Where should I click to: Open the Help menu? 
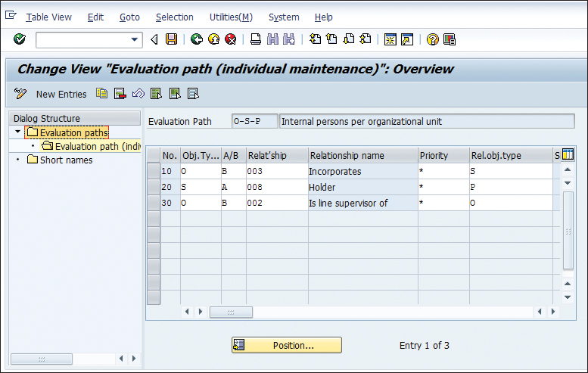(x=324, y=17)
